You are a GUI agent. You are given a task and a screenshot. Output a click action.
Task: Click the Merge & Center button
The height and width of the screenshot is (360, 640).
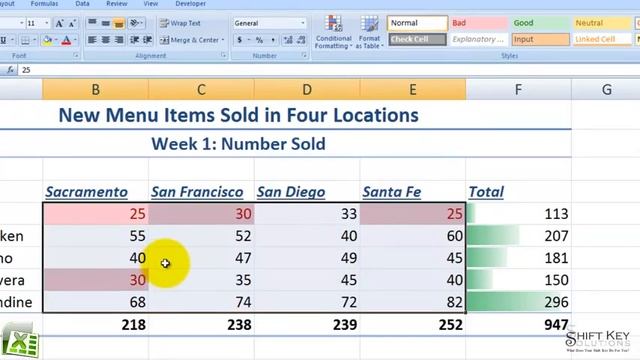tap(190, 40)
